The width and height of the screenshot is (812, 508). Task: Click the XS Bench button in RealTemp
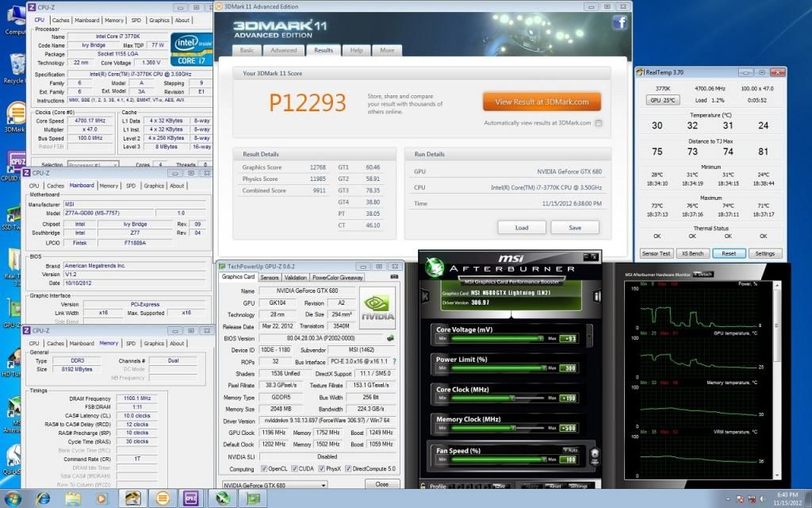coord(692,253)
